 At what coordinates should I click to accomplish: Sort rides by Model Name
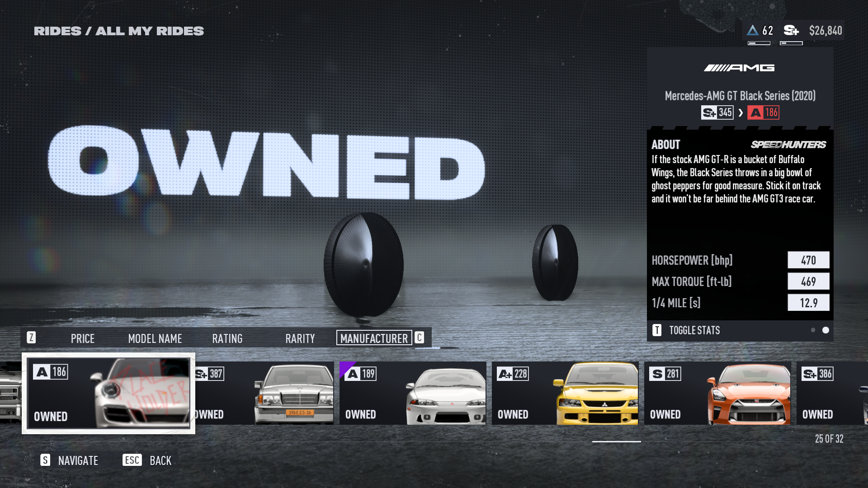155,338
